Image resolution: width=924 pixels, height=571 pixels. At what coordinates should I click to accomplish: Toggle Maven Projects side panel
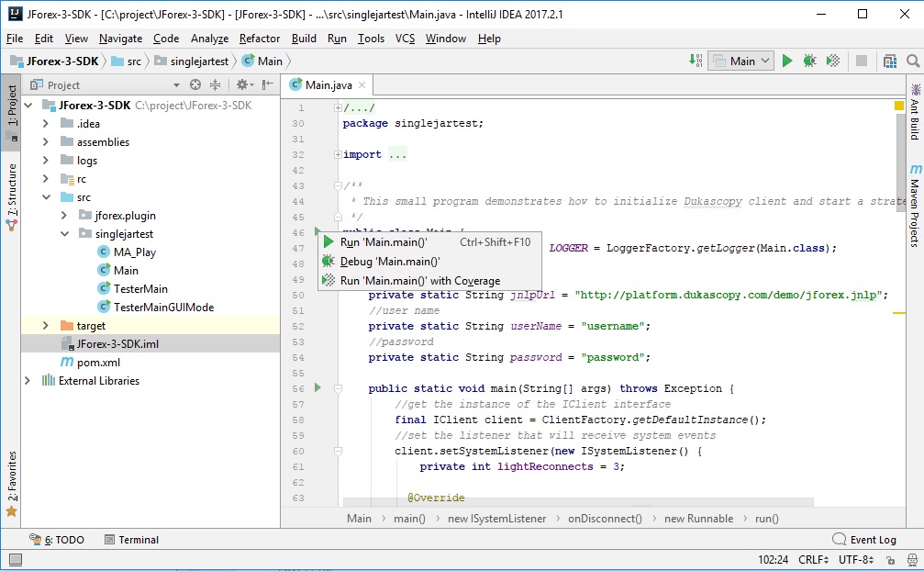pos(915,205)
